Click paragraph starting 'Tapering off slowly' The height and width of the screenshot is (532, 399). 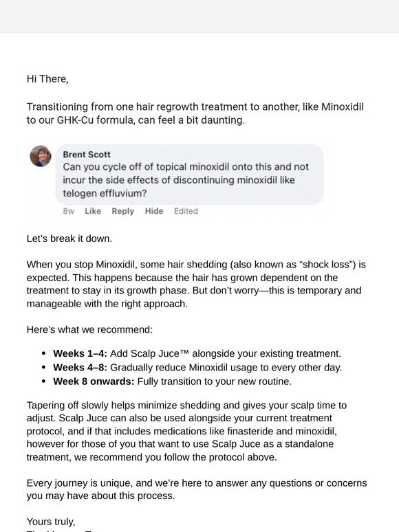186,431
